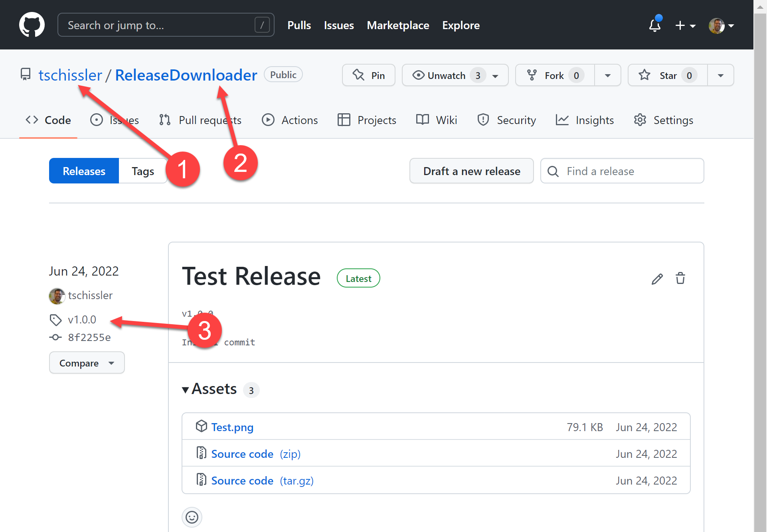Open the notifications bell
This screenshot has width=767, height=532.
654,25
